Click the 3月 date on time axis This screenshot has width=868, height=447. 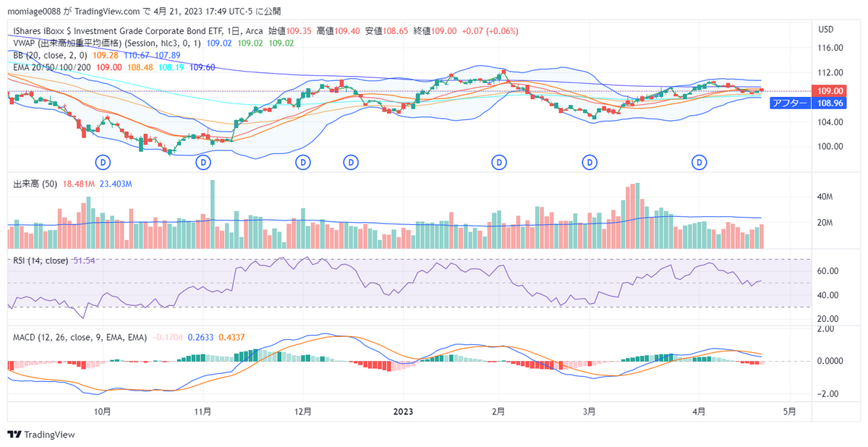point(590,412)
